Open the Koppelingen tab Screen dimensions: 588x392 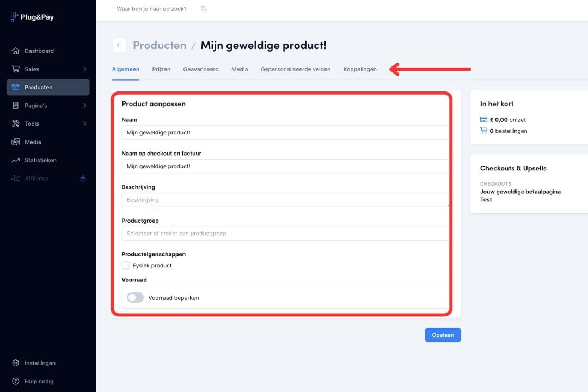point(360,69)
